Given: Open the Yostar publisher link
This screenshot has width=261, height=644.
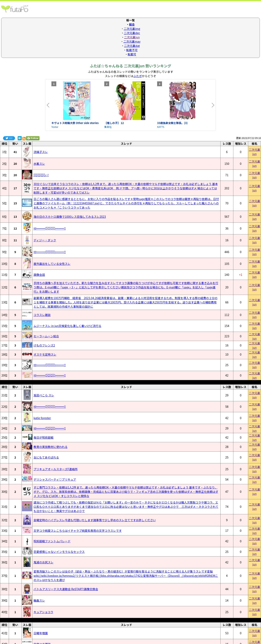Looking at the screenshot, I should (55, 127).
